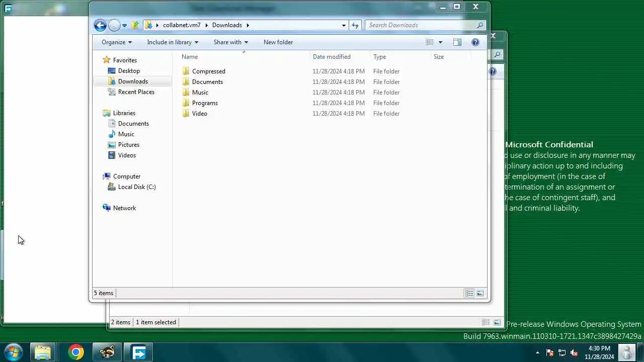Image resolution: width=644 pixels, height=362 pixels.
Task: Open Help with the question mark icon
Action: [x=475, y=42]
